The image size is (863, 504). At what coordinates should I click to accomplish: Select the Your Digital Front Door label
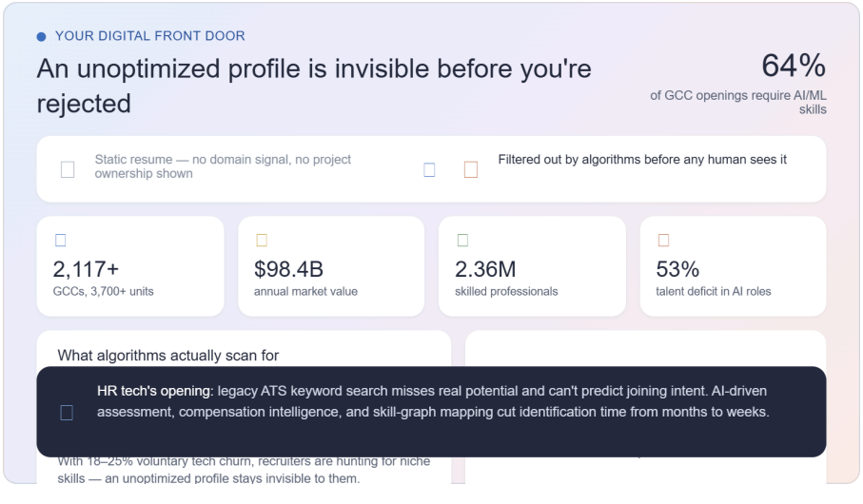149,36
